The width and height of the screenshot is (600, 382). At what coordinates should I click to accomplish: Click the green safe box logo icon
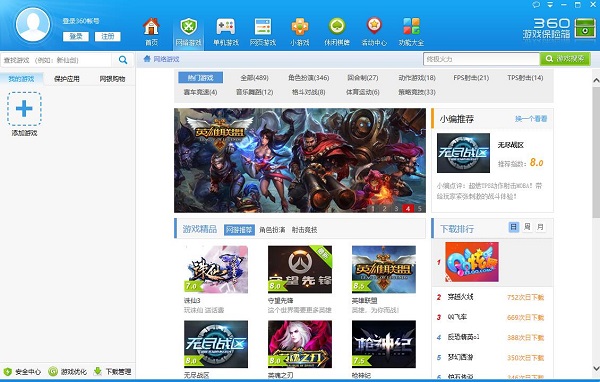(x=585, y=28)
